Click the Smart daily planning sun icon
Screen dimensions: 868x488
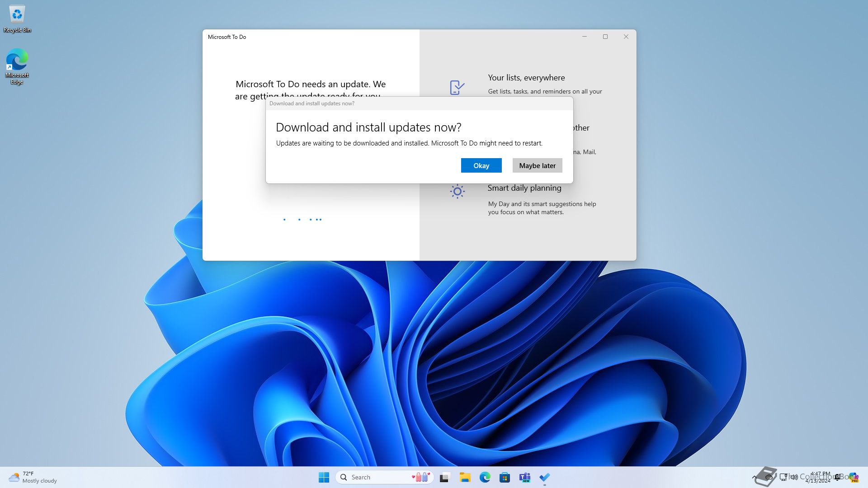point(458,191)
